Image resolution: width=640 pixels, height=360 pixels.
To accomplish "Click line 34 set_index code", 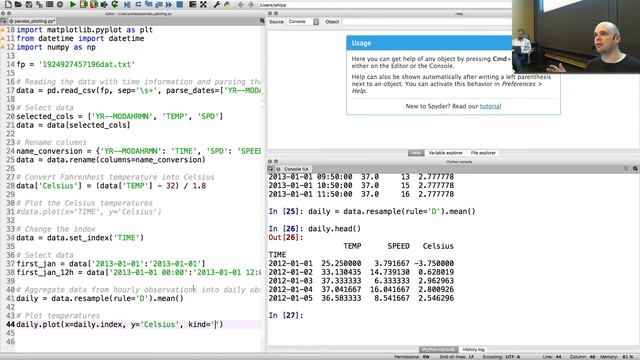I will (x=80, y=238).
